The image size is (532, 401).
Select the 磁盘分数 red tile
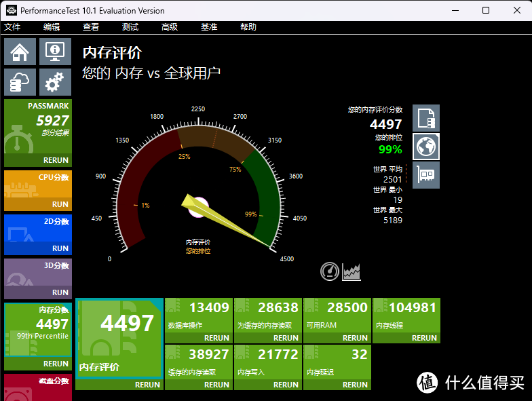[38, 387]
